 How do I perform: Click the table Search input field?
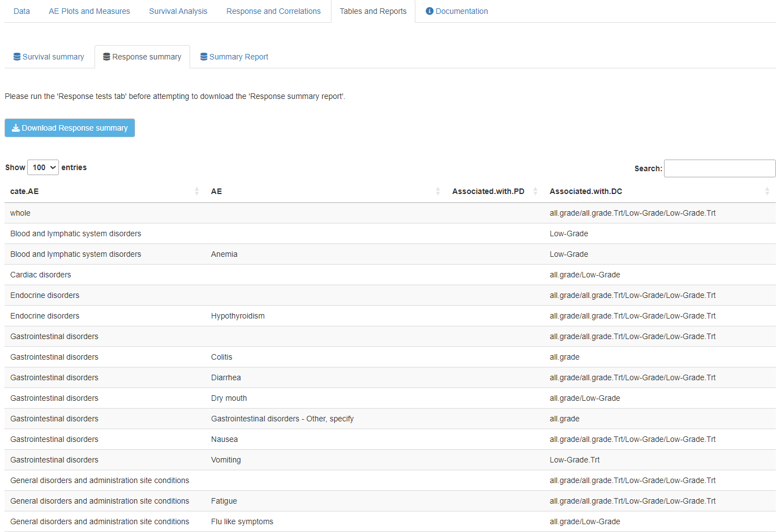(719, 168)
